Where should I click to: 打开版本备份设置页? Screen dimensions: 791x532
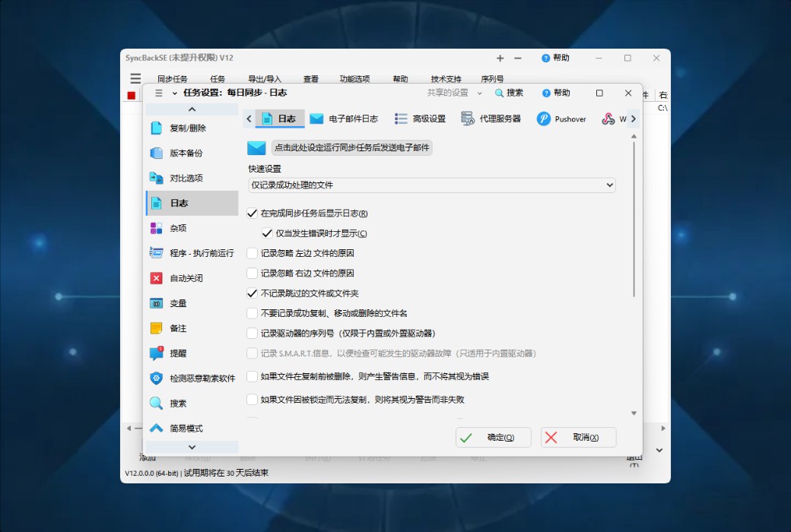pyautogui.click(x=187, y=153)
